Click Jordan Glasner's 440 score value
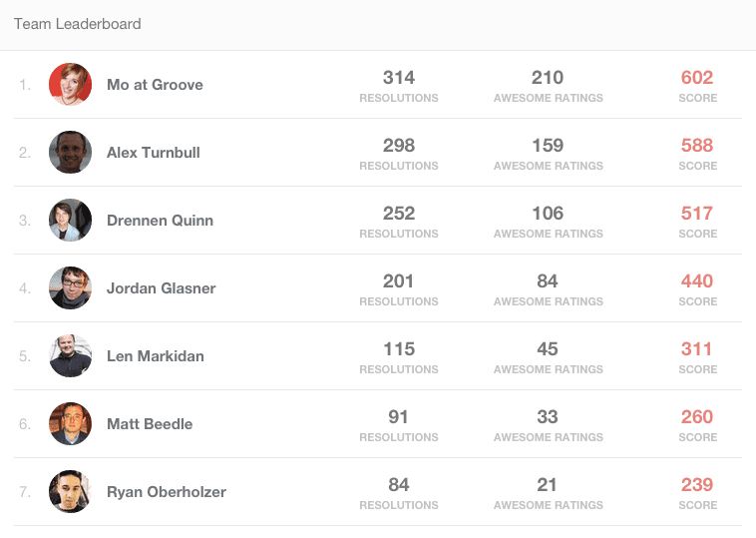 (x=697, y=281)
